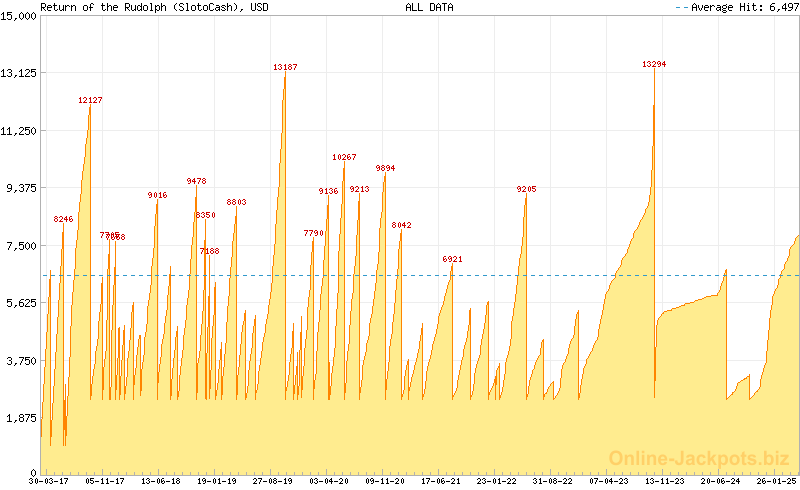This screenshot has height=490, width=800.
Task: Click the 10267 peak value label
Action: point(344,157)
